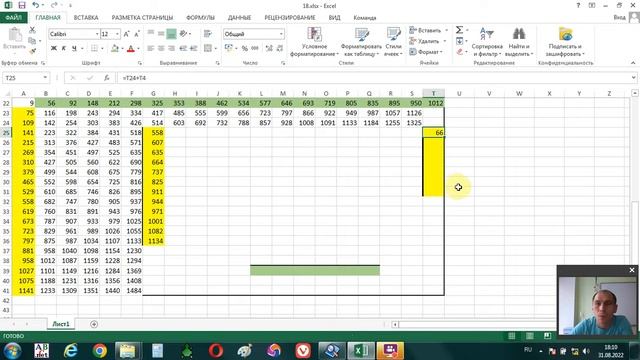This screenshot has height=360, width=640.
Task: Click the Формат cells button
Action: coord(426,52)
